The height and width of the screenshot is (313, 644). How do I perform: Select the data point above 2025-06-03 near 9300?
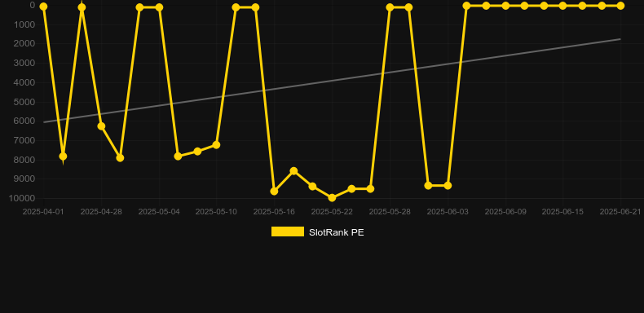pos(448,186)
